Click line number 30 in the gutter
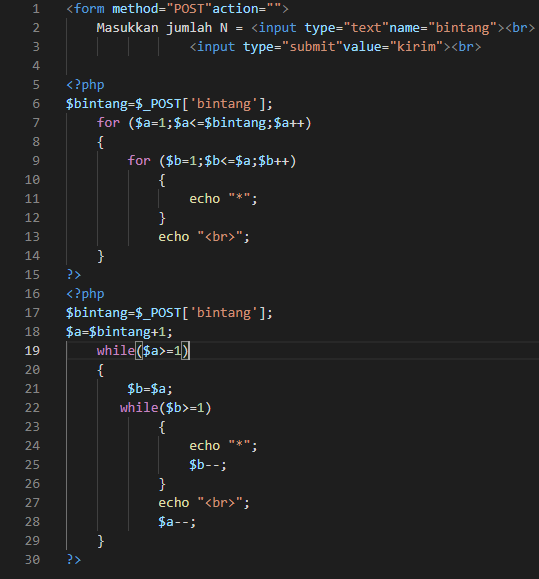 [32, 560]
